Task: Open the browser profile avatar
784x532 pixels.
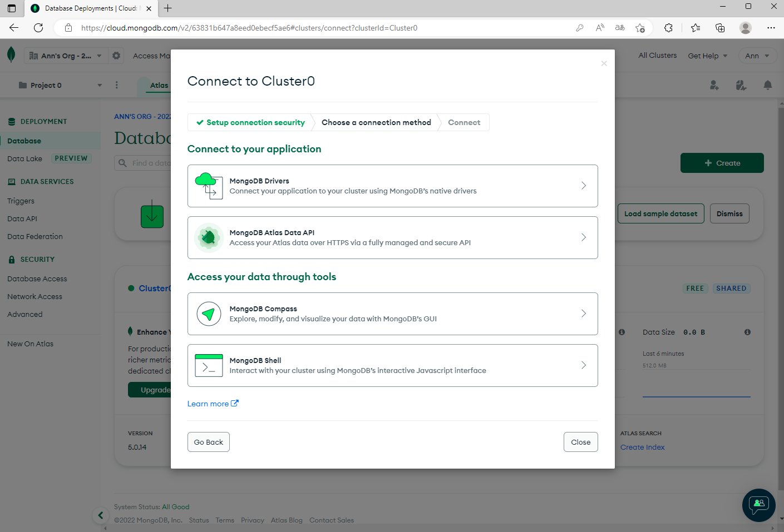Action: pyautogui.click(x=746, y=28)
